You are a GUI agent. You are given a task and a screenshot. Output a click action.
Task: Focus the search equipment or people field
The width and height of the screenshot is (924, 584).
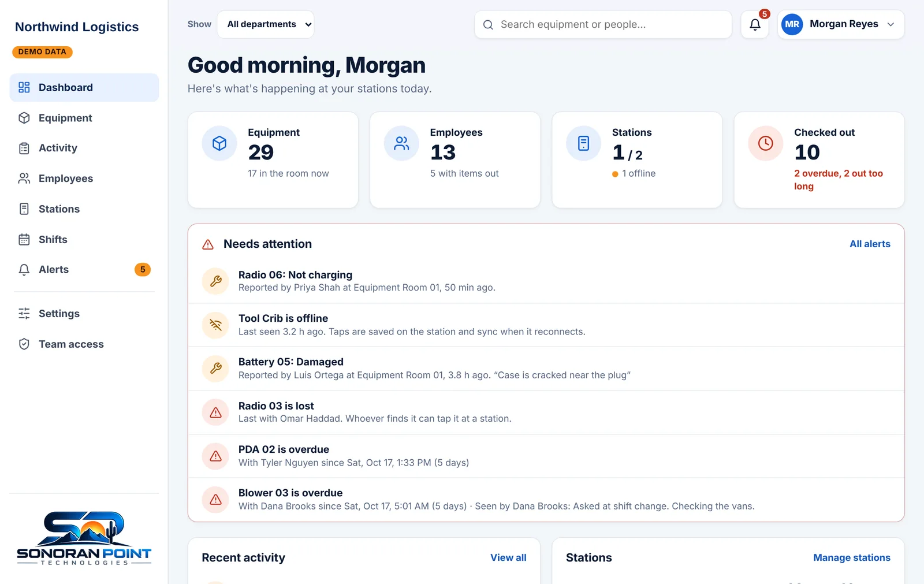[x=603, y=25]
